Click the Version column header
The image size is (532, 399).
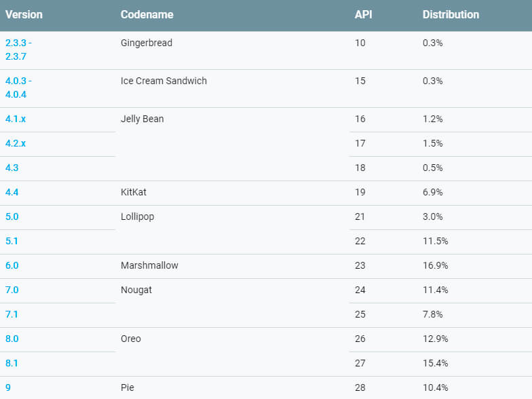(x=24, y=14)
